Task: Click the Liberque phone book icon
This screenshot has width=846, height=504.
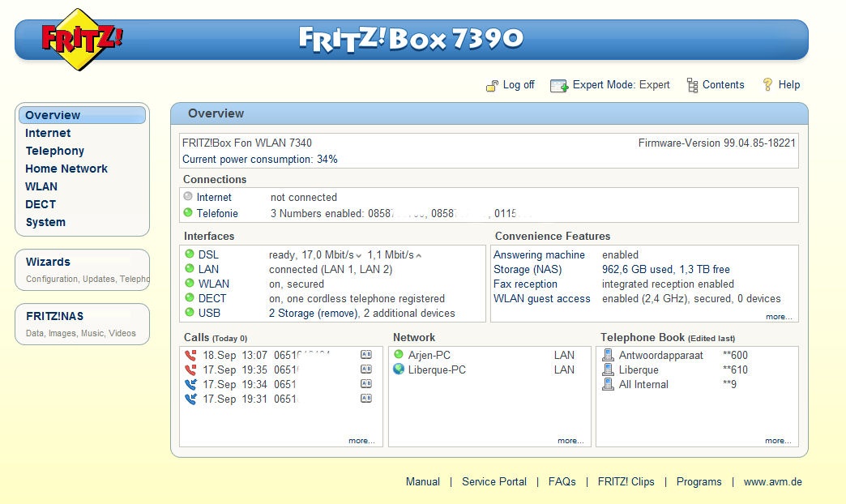Action: pyautogui.click(x=608, y=369)
